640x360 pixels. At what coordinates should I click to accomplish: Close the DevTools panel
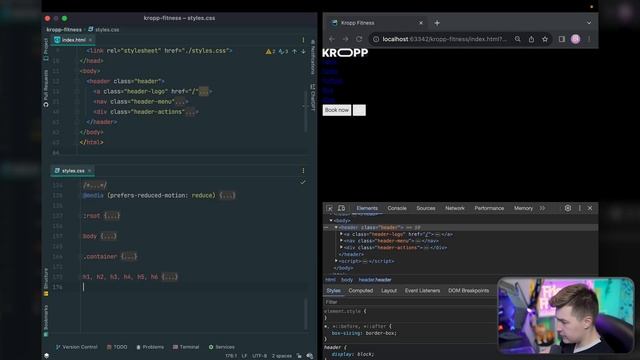590,208
